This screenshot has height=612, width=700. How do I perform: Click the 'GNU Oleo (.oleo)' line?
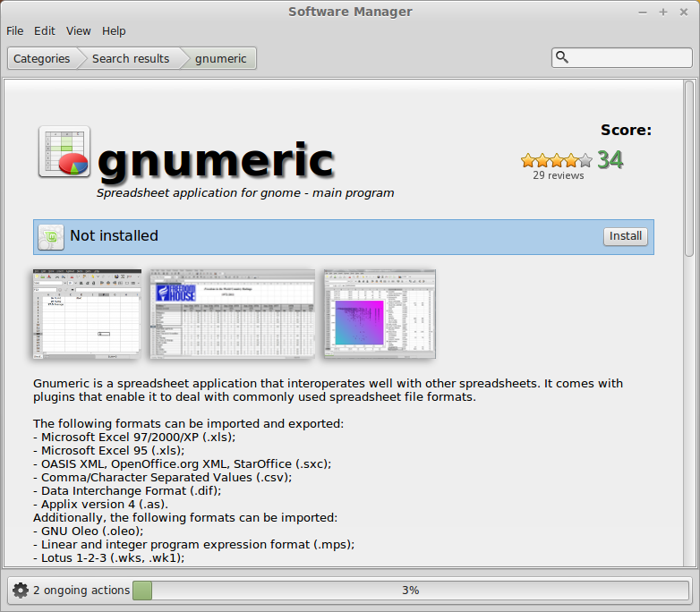tap(89, 531)
